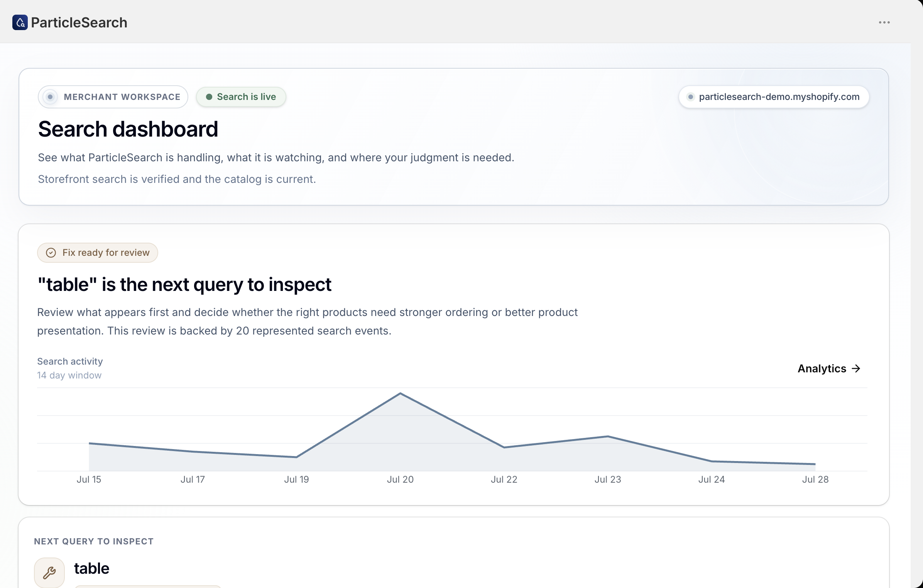Image resolution: width=923 pixels, height=588 pixels.
Task: Click the wrench icon next to table
Action: [49, 573]
